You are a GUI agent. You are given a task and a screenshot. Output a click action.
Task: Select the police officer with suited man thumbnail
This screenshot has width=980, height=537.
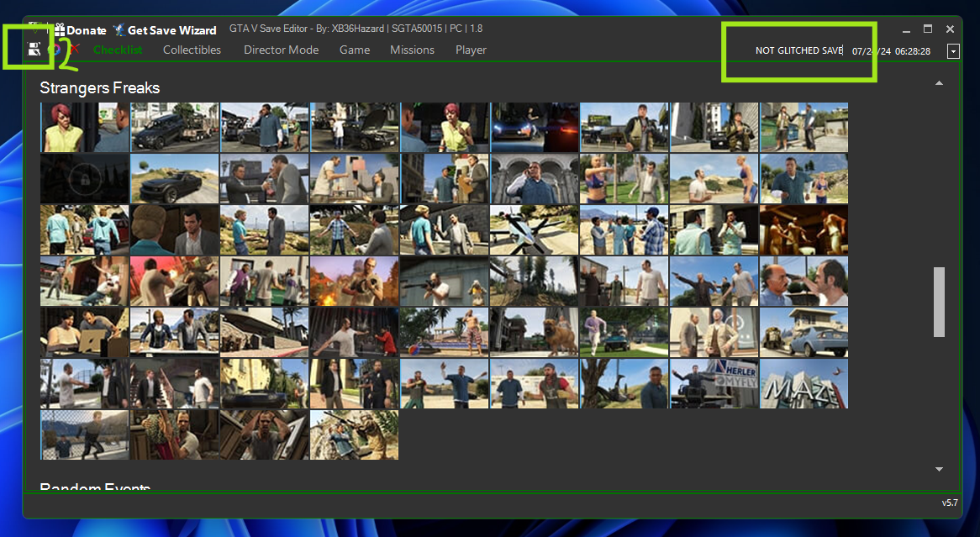click(355, 384)
